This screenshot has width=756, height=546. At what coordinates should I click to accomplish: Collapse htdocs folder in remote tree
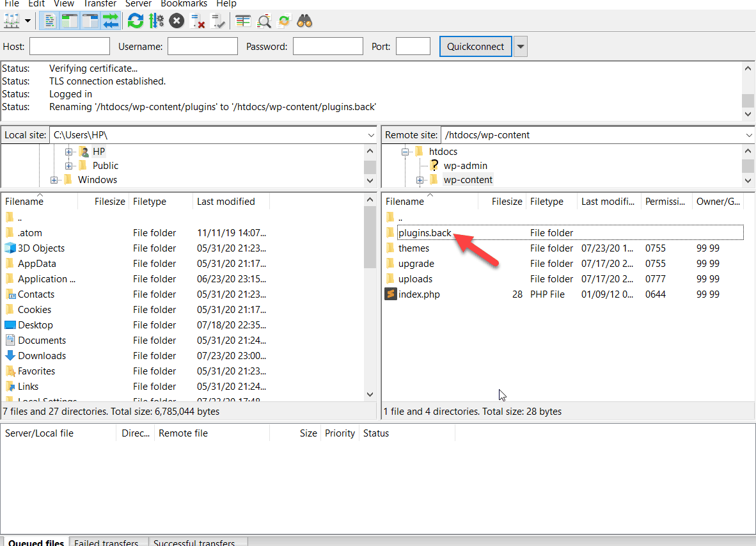[406, 152]
